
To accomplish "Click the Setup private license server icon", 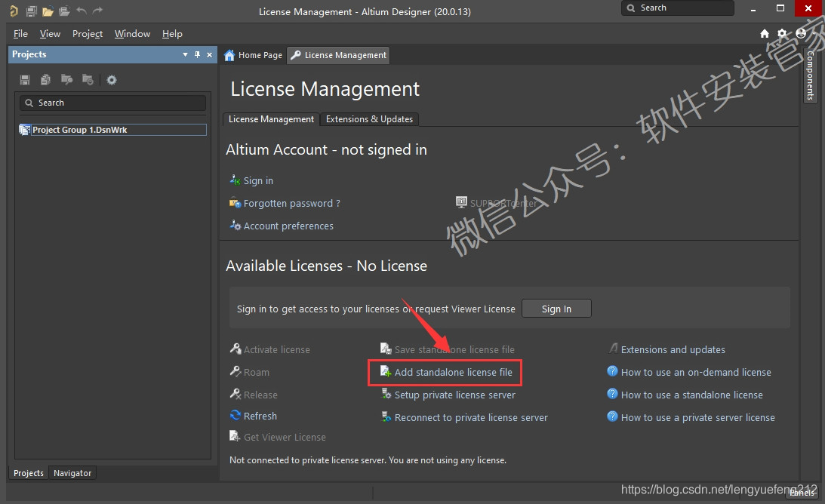I will pyautogui.click(x=386, y=394).
